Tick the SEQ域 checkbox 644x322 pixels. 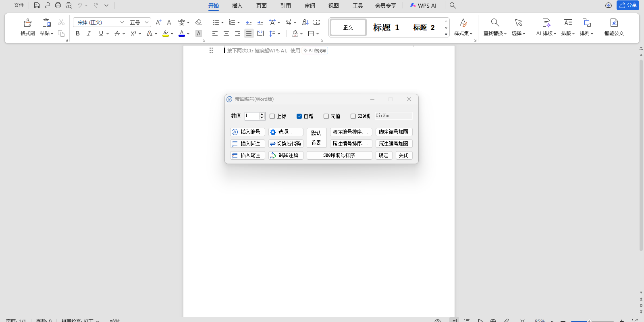[353, 116]
